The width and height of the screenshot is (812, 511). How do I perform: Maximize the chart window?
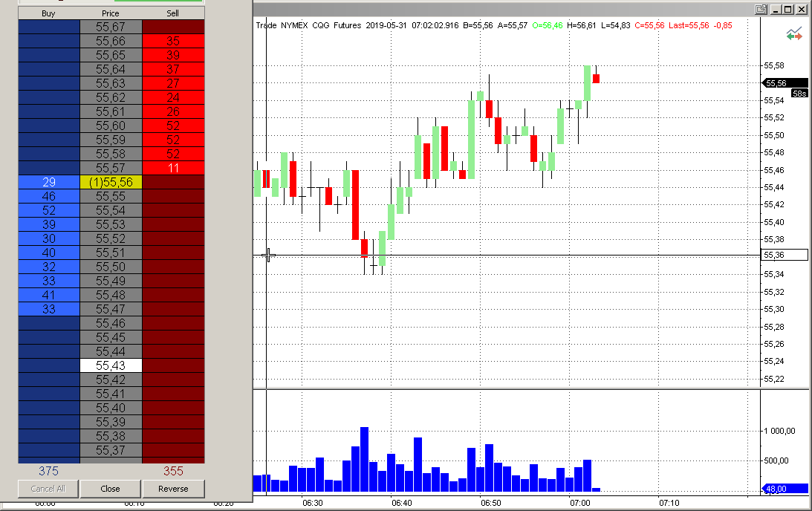click(787, 10)
